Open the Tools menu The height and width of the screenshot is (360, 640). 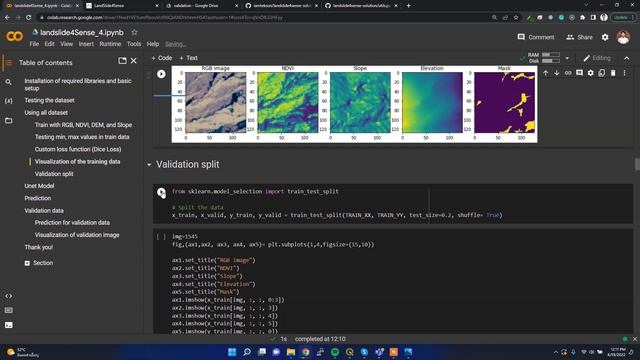point(134,44)
